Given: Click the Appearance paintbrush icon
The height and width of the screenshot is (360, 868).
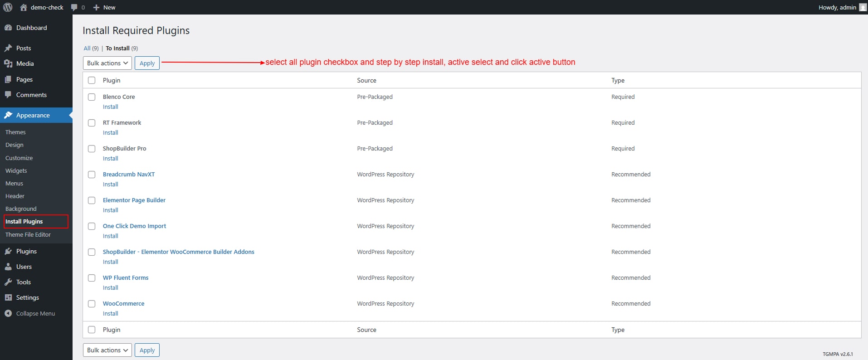Looking at the screenshot, I should (8, 115).
